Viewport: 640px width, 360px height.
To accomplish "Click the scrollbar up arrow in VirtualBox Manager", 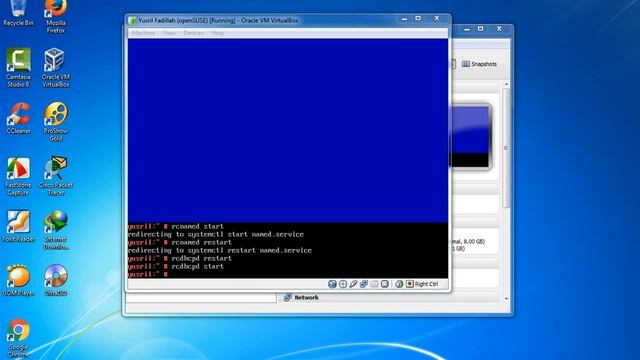I will (x=507, y=84).
